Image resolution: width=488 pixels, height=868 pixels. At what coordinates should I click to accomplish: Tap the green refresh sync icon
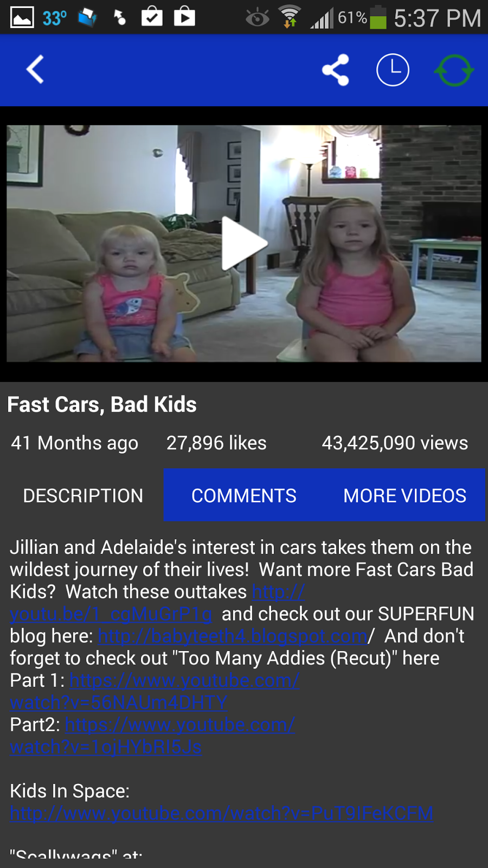(x=454, y=70)
